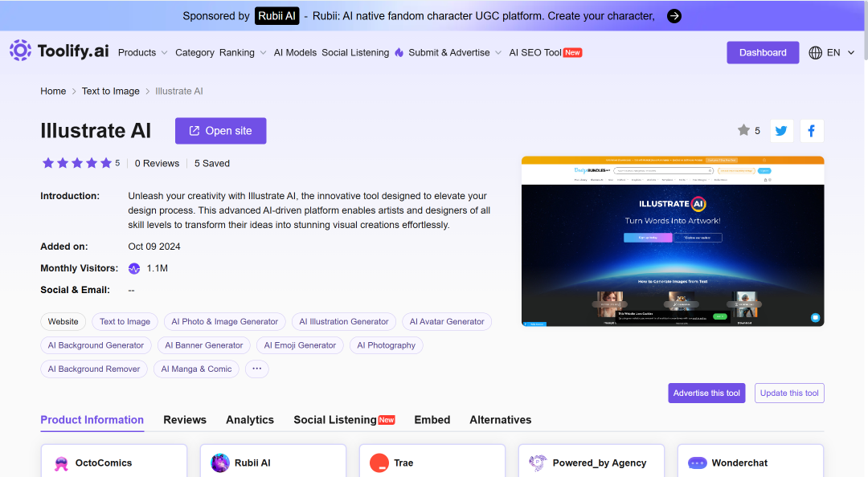This screenshot has width=868, height=477.
Task: Click AI Manga & Comic tag
Action: [x=197, y=369]
